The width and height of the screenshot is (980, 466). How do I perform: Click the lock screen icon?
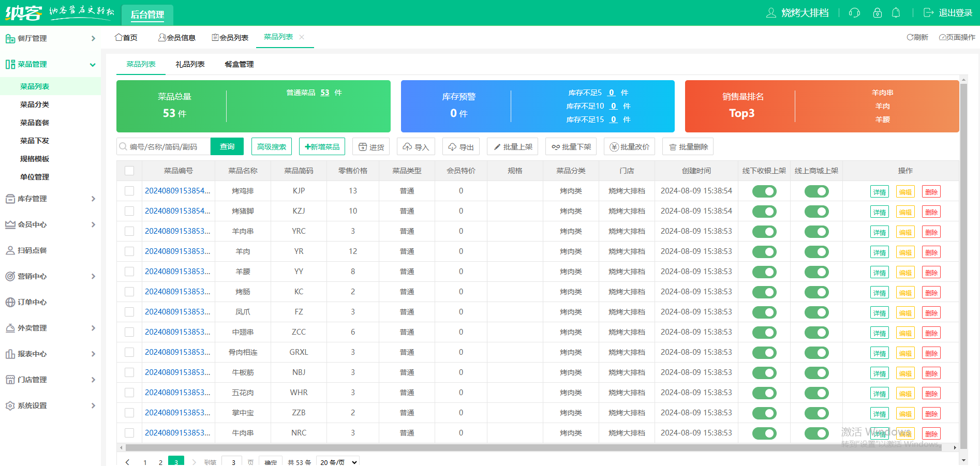[877, 13]
